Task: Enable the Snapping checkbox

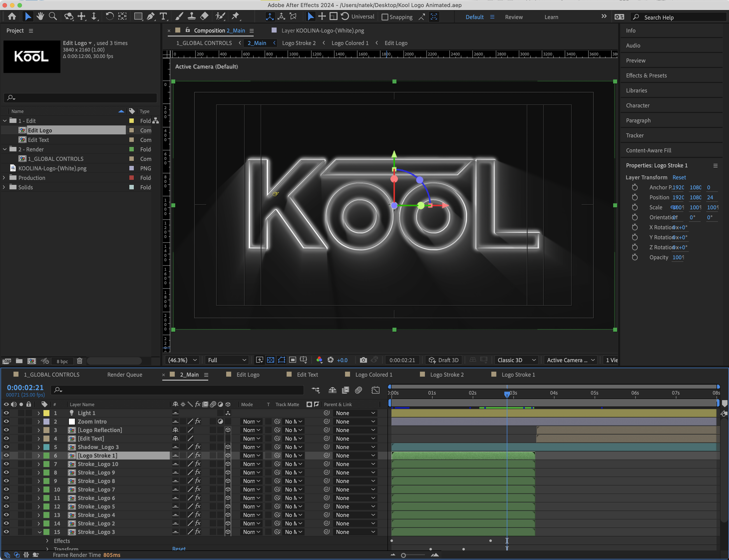Action: click(385, 17)
